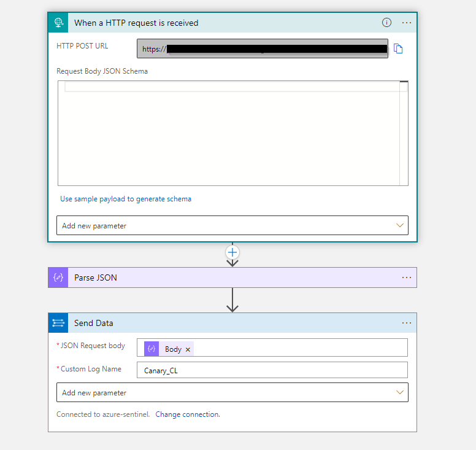Click the JSON schema editor scrollbar
476x450 pixels.
point(404,133)
